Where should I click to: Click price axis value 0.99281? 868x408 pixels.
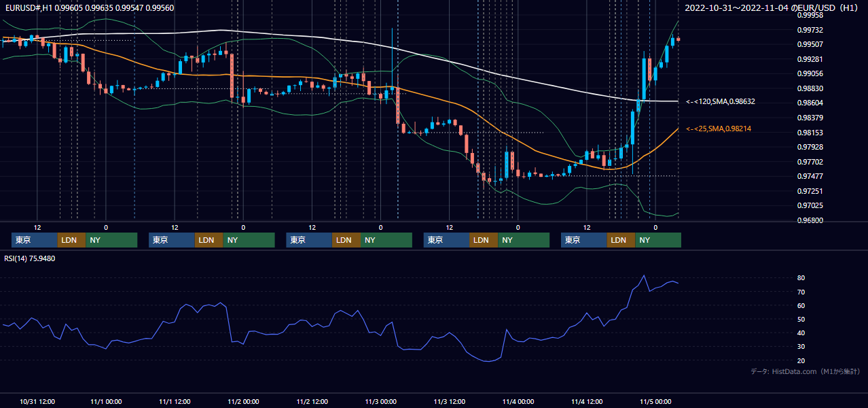pyautogui.click(x=810, y=59)
